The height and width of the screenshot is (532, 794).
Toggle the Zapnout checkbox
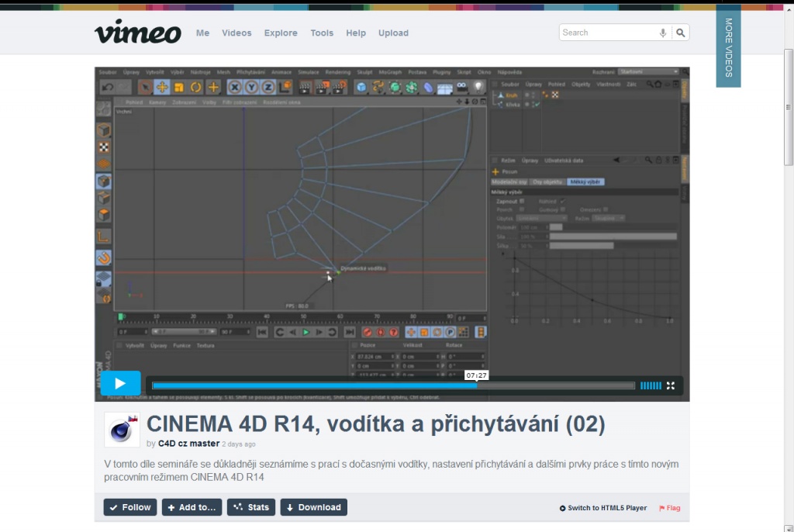coord(522,201)
